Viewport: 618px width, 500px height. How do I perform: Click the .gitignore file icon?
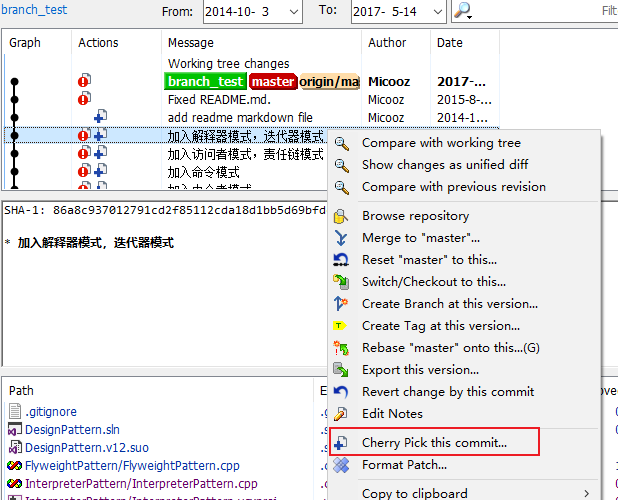point(15,411)
